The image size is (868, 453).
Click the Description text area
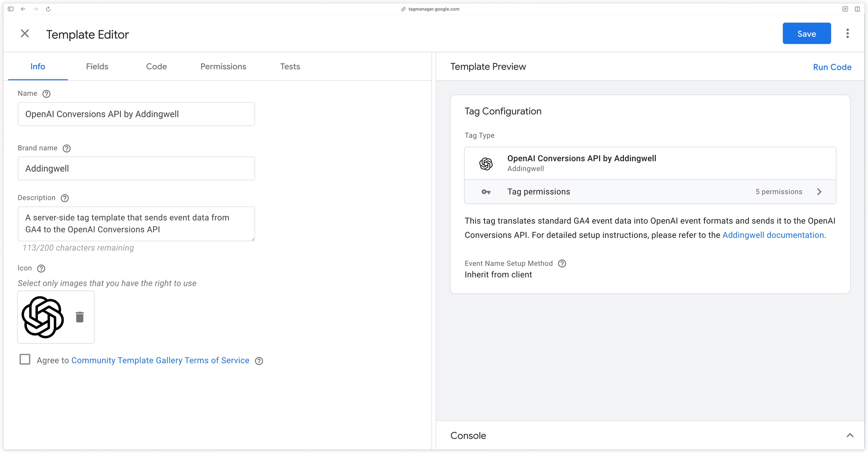click(x=136, y=224)
